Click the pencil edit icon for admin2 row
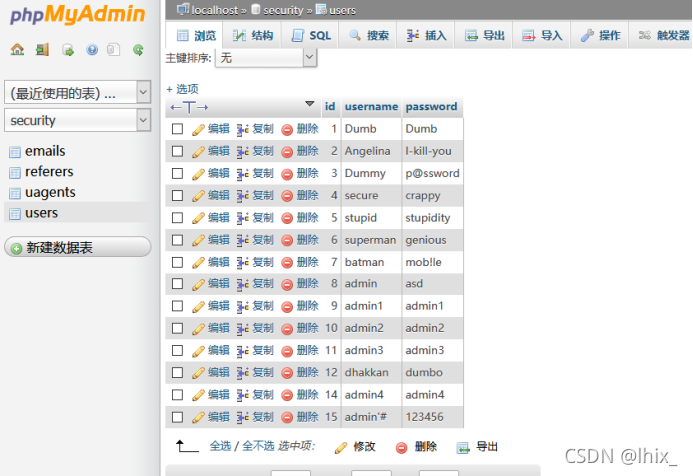The image size is (693, 476). coord(198,329)
